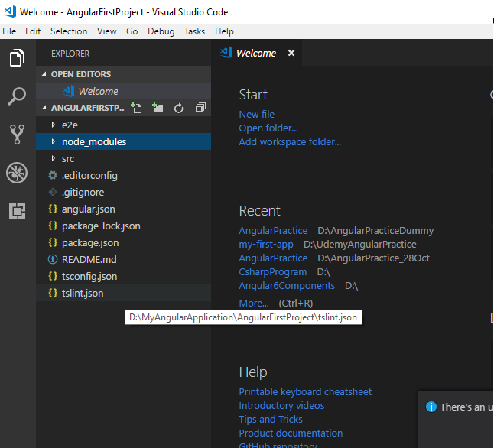The height and width of the screenshot is (448, 494).
Task: Open the File menu
Action: (x=9, y=31)
